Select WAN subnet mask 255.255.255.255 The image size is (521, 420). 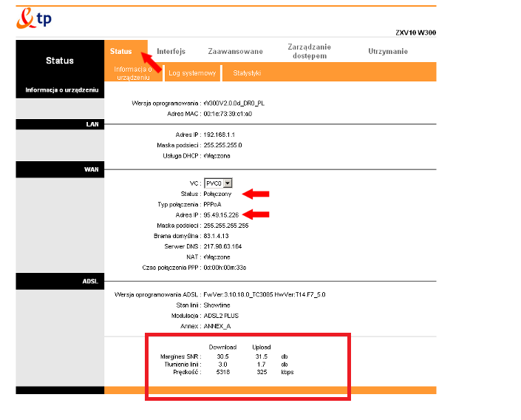click(226, 226)
